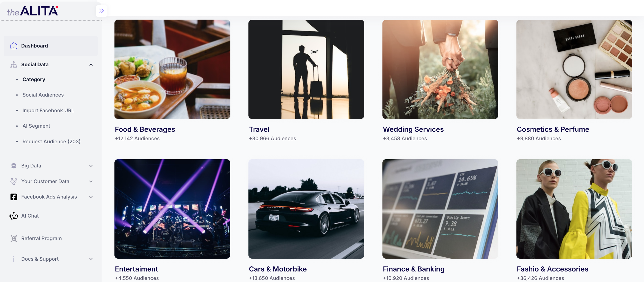Click the Facebook logo icon in sidebar

(14, 197)
